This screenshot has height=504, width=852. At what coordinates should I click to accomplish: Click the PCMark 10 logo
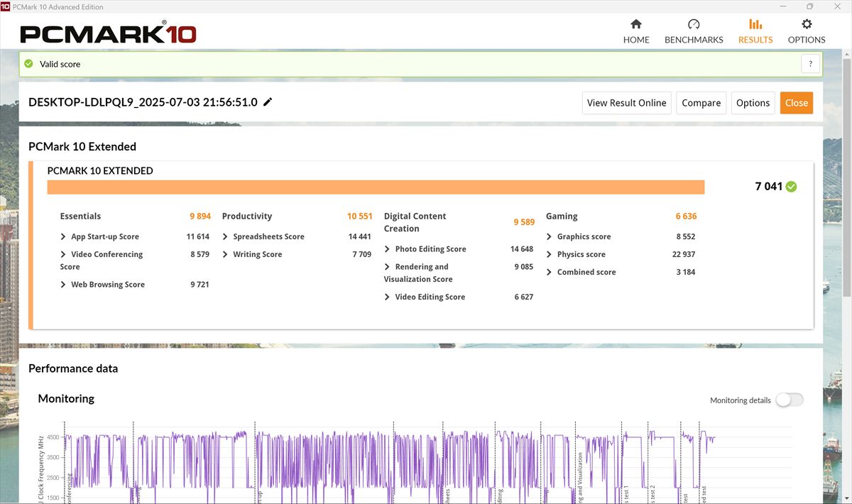coord(108,33)
